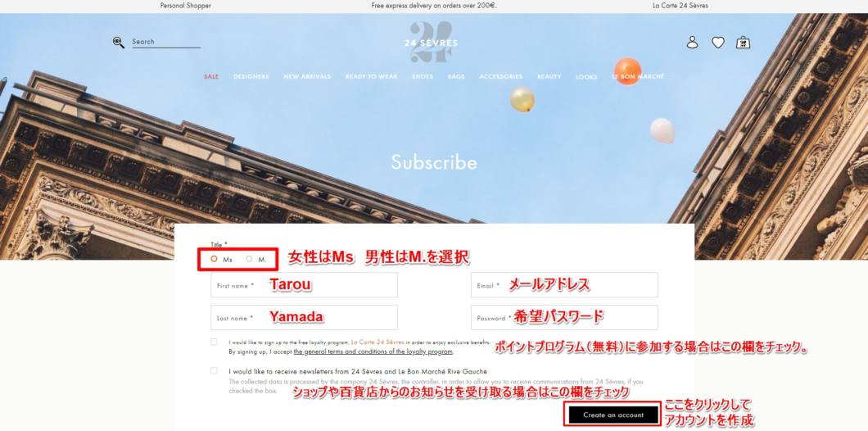Open the shopping bag icon
Screen dimensions: 868x431
(743, 42)
